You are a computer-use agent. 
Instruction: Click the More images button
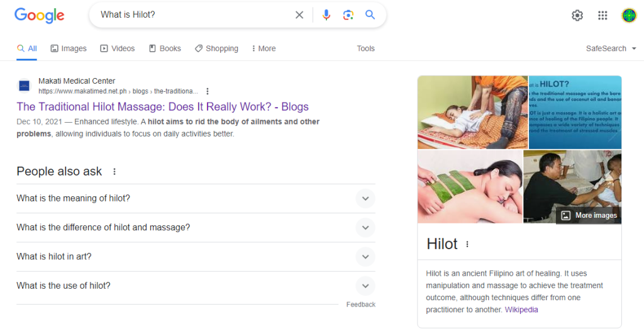589,215
